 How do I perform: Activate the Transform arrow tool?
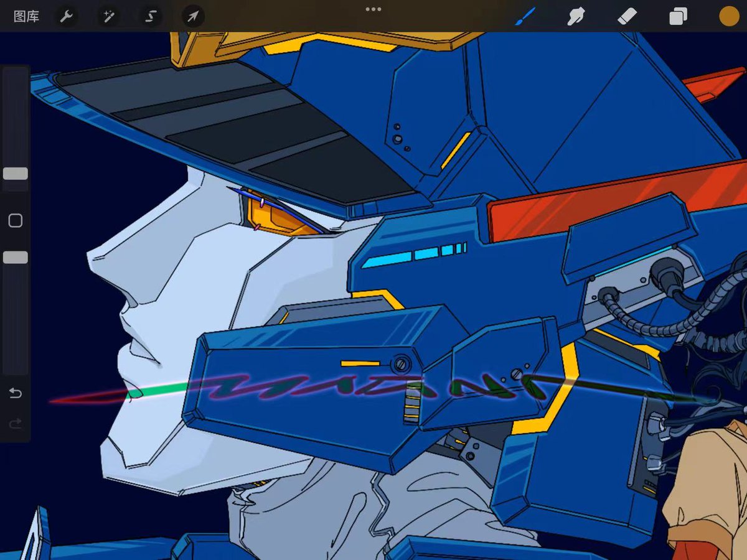[193, 17]
